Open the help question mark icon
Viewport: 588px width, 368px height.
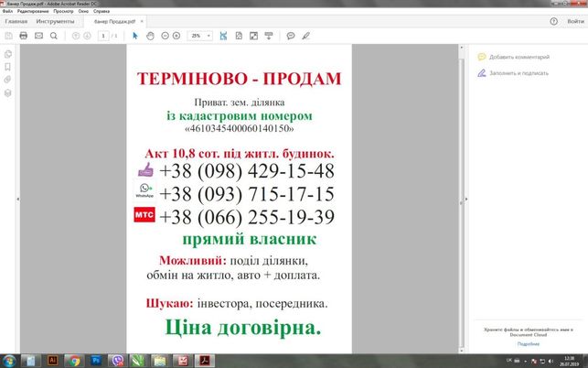553,21
